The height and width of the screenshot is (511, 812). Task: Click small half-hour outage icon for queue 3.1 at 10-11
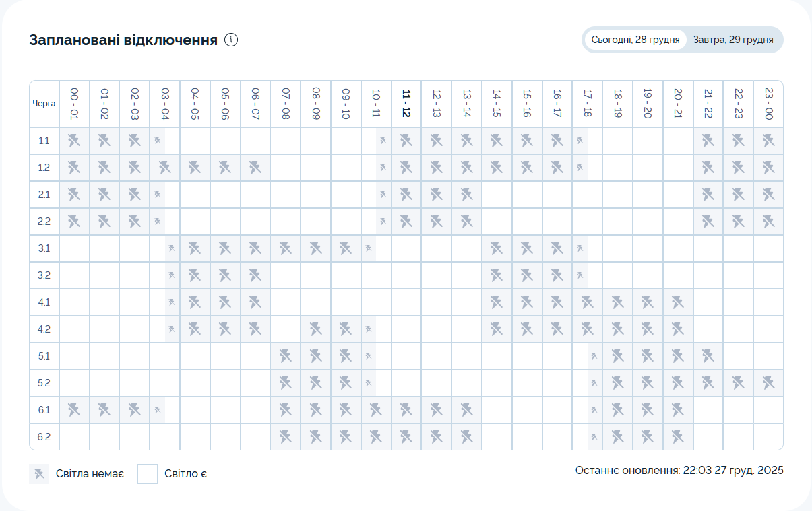(369, 248)
